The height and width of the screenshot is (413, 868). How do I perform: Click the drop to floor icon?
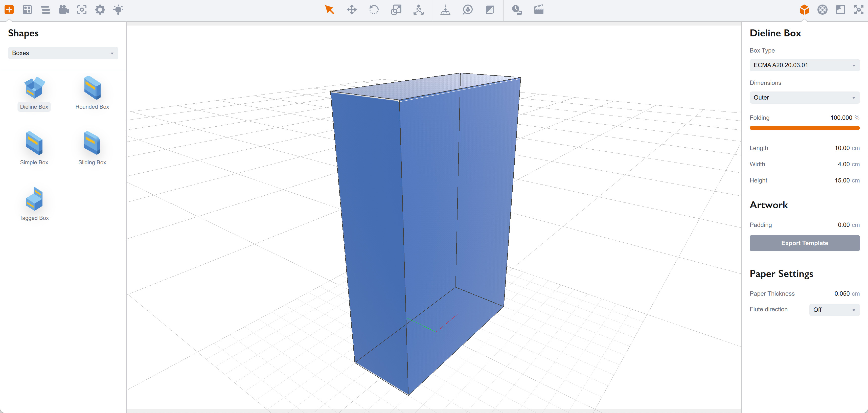[x=445, y=9]
